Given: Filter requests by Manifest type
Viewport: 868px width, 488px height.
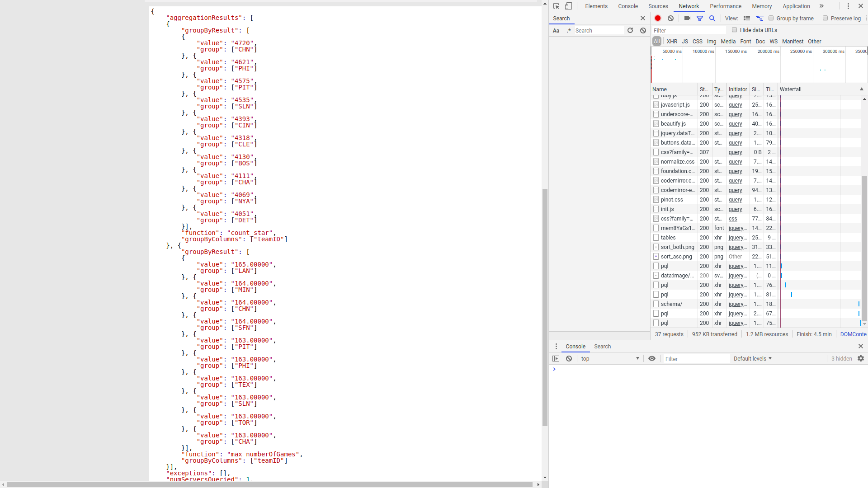Looking at the screenshot, I should pyautogui.click(x=793, y=42).
